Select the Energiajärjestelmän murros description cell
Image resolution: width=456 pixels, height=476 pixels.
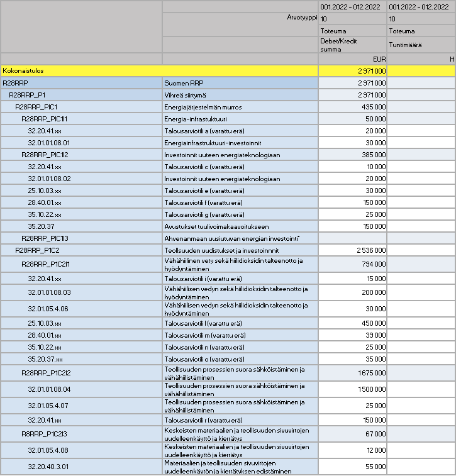(x=240, y=107)
